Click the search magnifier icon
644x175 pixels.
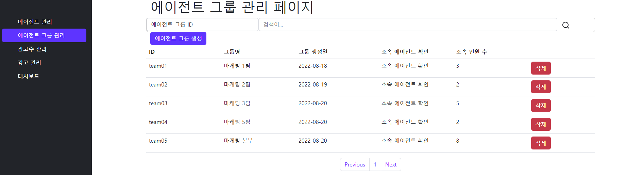(565, 25)
